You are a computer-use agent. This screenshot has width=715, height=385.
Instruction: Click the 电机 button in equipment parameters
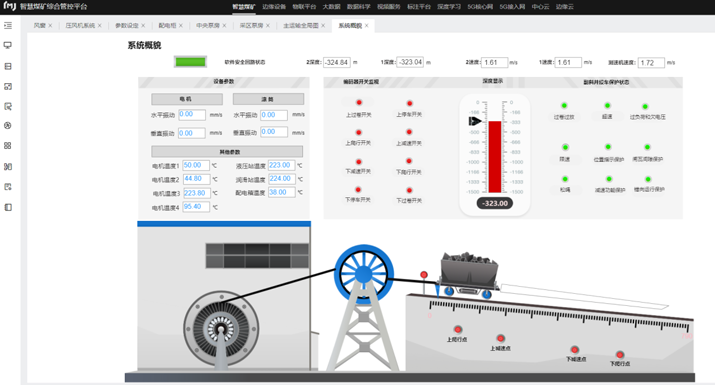(187, 99)
